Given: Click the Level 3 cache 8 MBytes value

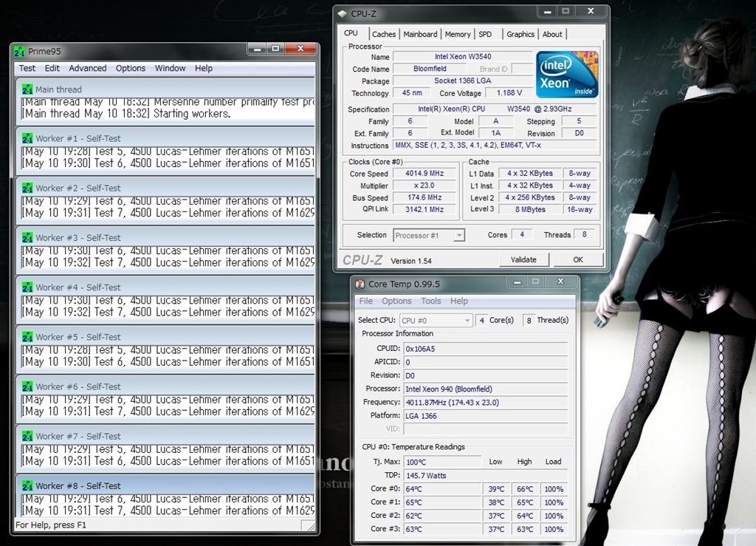Looking at the screenshot, I should (530, 209).
